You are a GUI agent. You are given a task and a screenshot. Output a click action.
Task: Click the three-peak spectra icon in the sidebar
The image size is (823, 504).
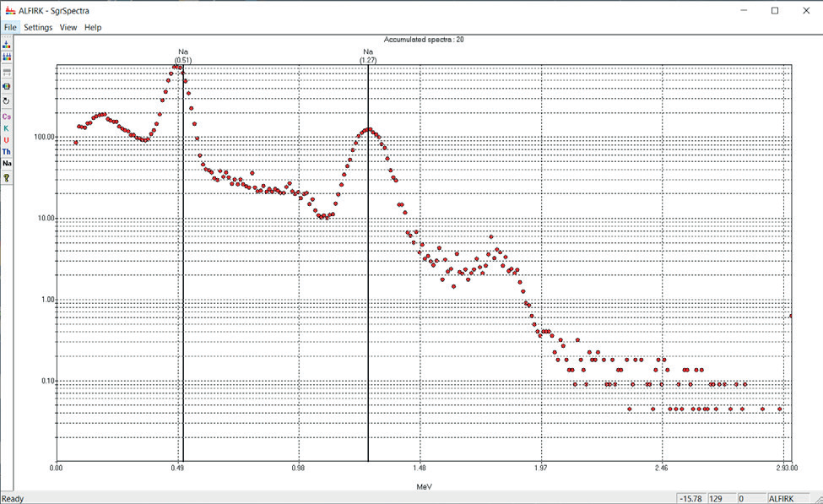7,57
